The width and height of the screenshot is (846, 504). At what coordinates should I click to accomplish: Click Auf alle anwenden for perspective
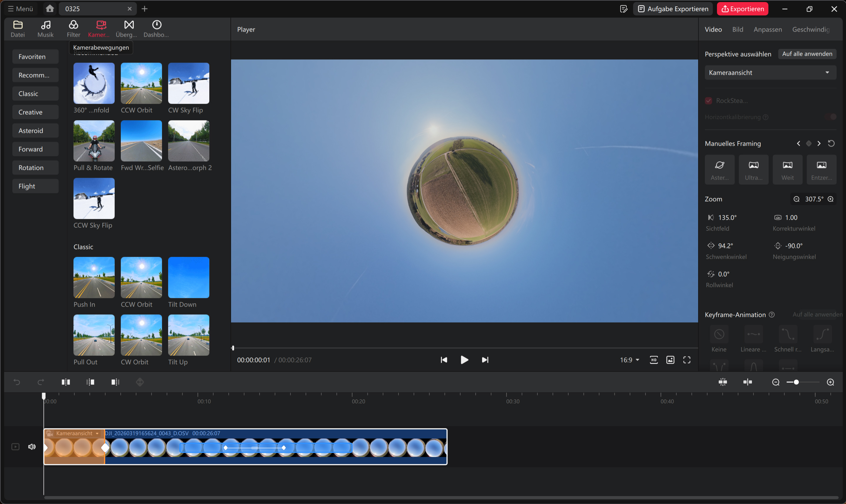point(807,54)
